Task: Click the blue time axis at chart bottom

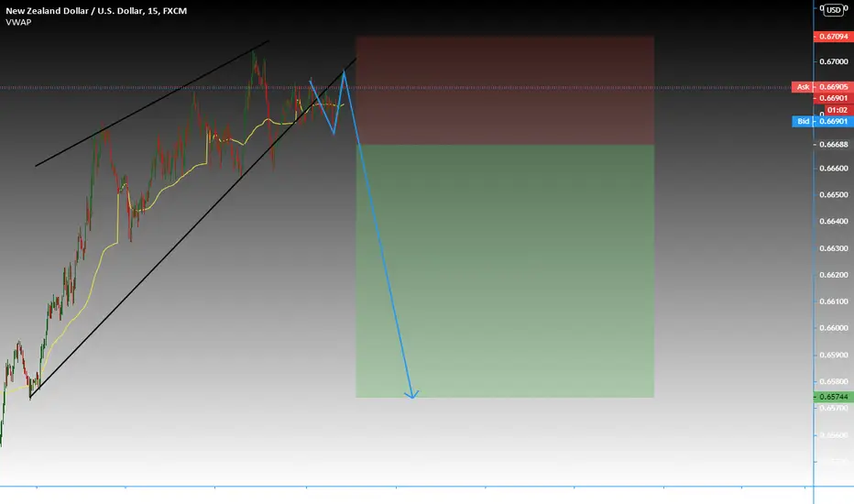Action: (x=406, y=486)
